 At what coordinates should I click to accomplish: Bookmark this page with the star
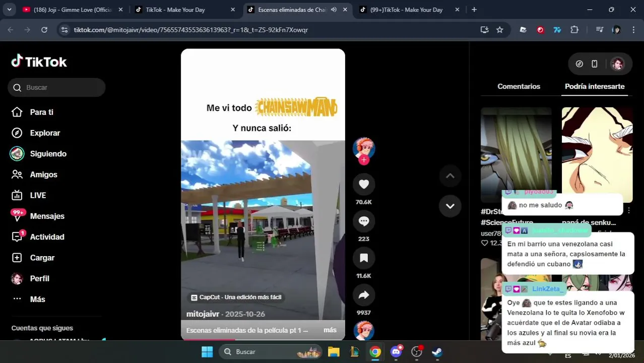click(499, 30)
